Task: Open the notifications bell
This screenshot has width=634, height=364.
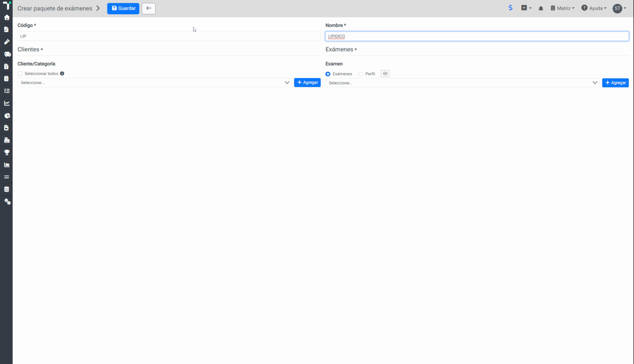Action: point(541,8)
